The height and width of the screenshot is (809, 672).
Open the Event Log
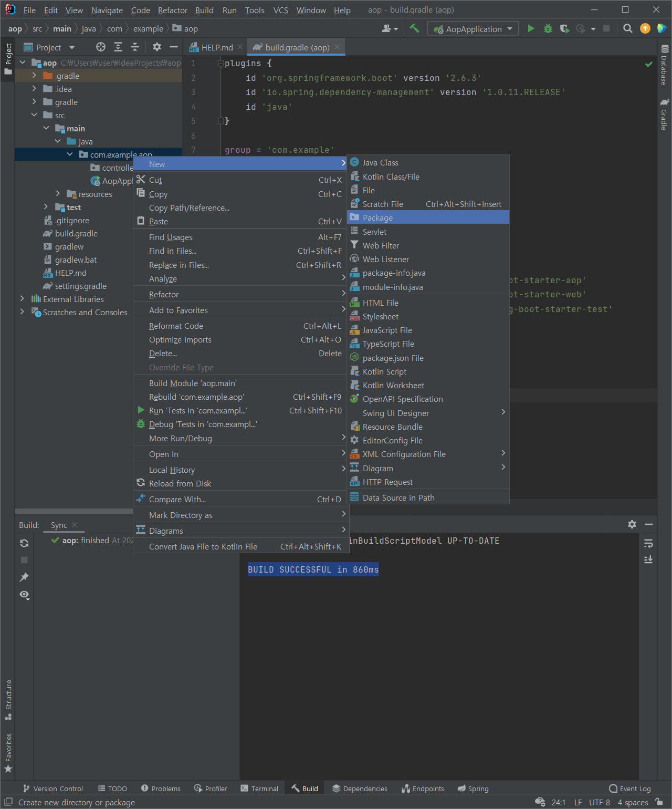(630, 789)
